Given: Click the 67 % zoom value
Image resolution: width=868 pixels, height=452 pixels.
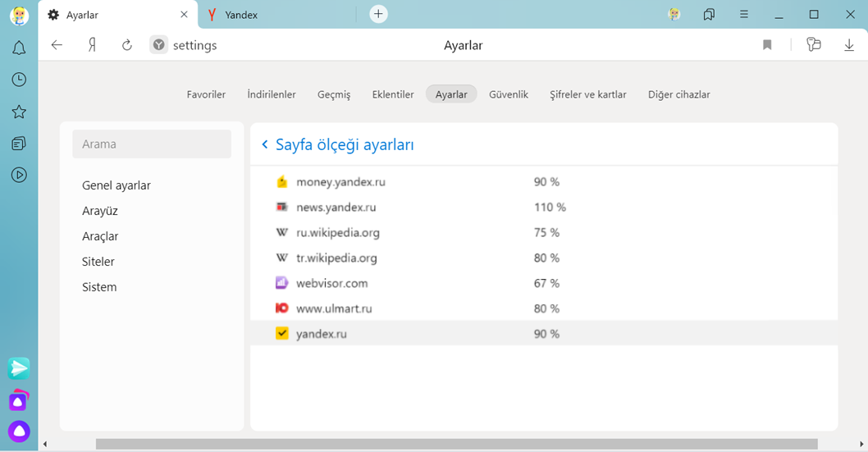Looking at the screenshot, I should [546, 283].
